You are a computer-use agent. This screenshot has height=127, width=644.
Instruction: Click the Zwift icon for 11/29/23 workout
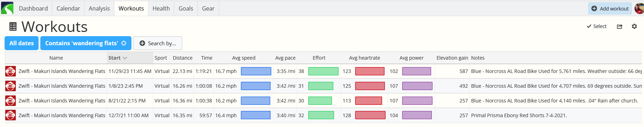click(11, 71)
